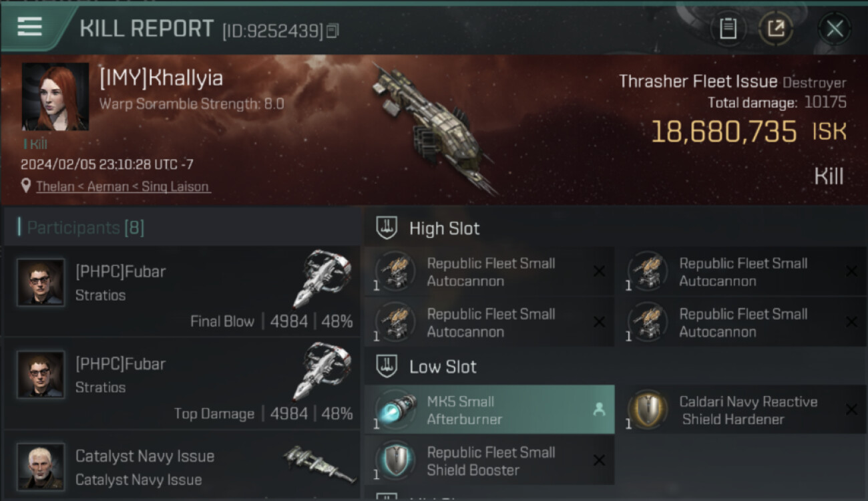Copy the kill report ID
868x501 pixels.
(x=333, y=30)
